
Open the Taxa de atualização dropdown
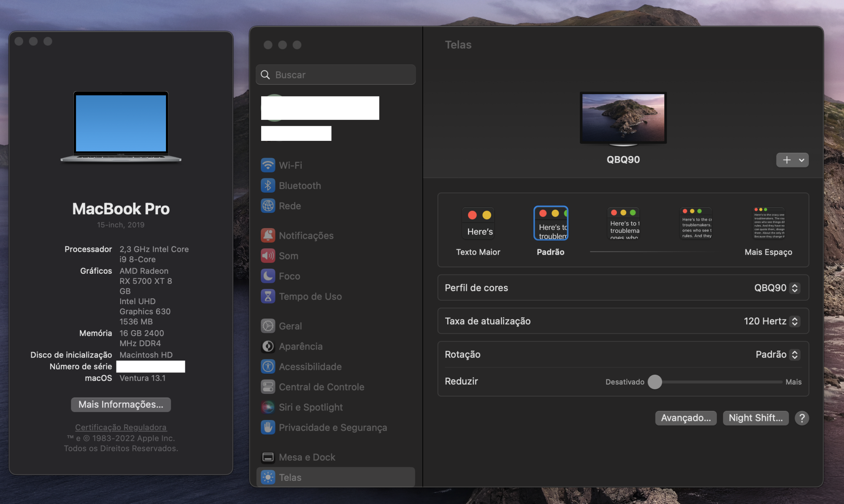[771, 321]
